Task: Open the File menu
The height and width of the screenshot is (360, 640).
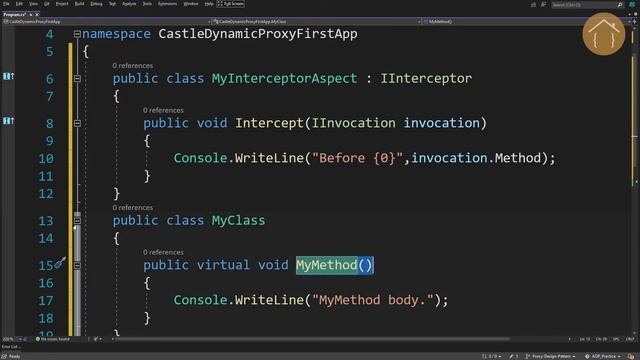Action: point(6,4)
